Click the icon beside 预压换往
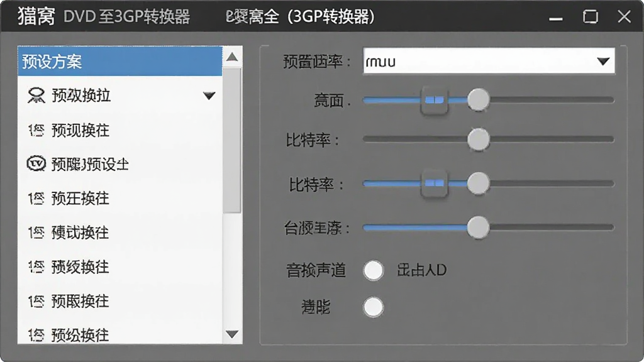 tap(36, 198)
